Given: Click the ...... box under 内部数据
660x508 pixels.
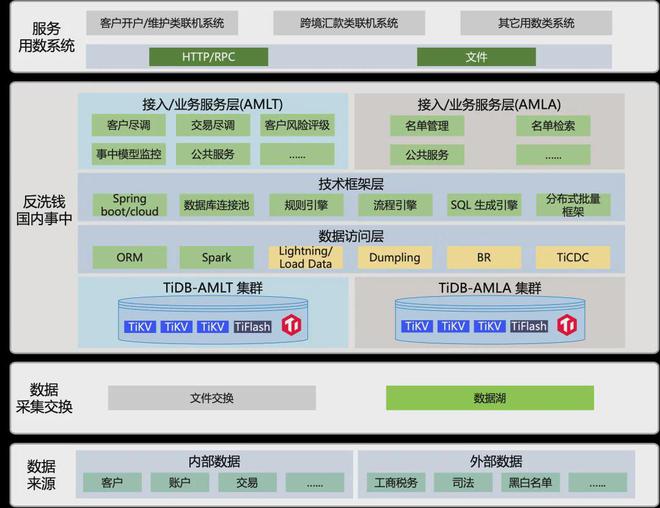Looking at the screenshot, I should [x=315, y=482].
